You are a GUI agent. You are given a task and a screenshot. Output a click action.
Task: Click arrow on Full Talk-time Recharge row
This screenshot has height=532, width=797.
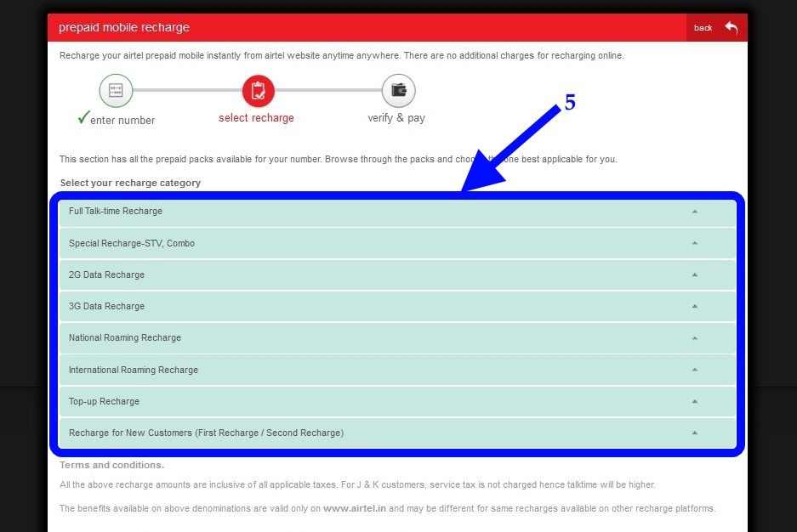point(695,211)
